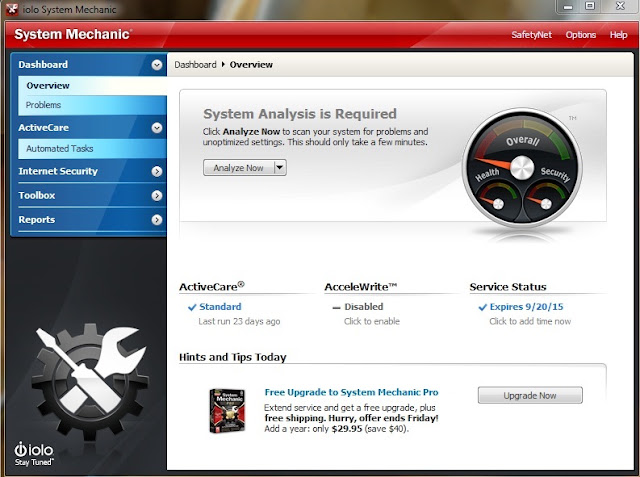The width and height of the screenshot is (640, 477).
Task: Minimize the System Mechanic window
Action: click(x=568, y=7)
